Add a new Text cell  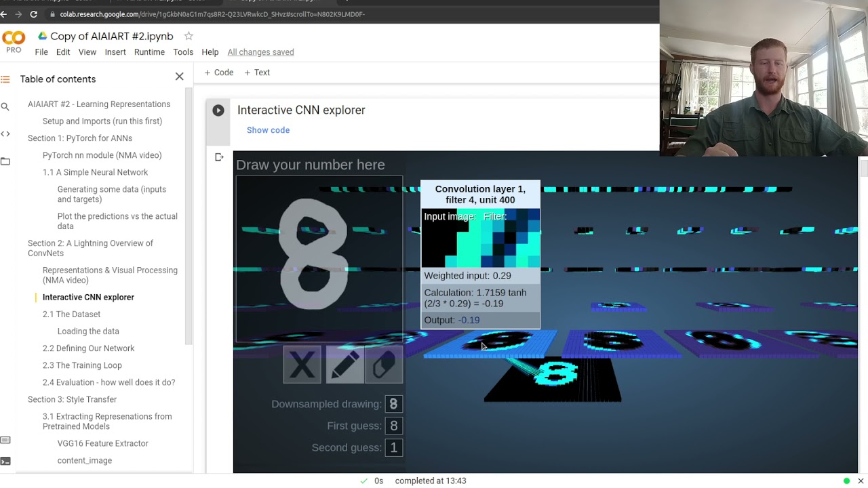pyautogui.click(x=257, y=73)
